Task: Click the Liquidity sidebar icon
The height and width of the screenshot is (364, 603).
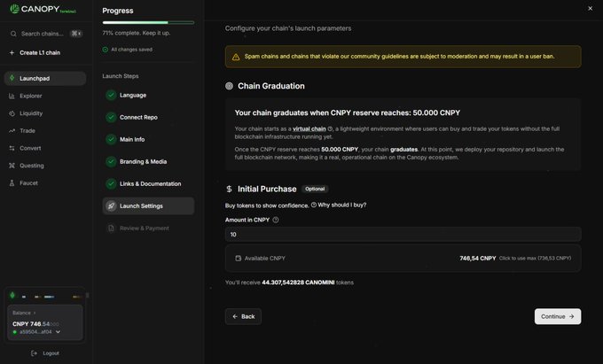Action: (12, 113)
